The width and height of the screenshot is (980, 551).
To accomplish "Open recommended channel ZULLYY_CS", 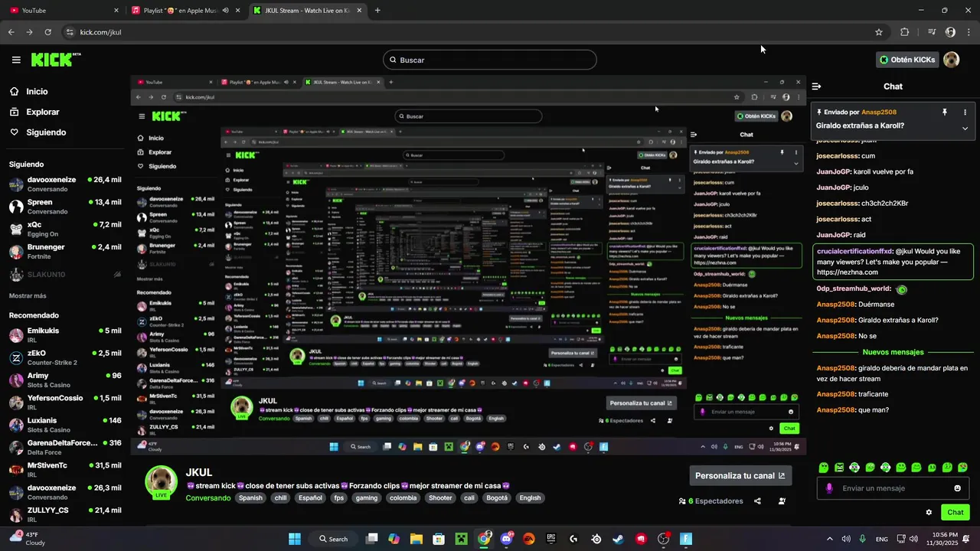I will [65, 514].
